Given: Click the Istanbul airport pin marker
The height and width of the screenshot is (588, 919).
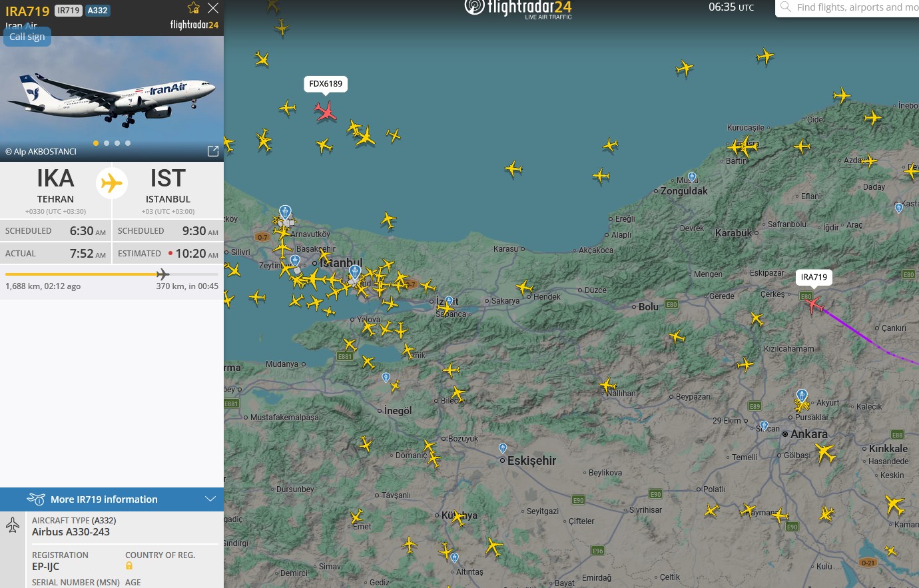Looking at the screenshot, I should [x=285, y=212].
